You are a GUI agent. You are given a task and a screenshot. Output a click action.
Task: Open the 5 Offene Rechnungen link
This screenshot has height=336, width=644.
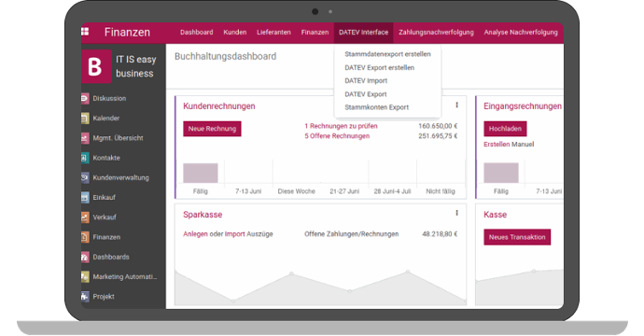click(337, 136)
